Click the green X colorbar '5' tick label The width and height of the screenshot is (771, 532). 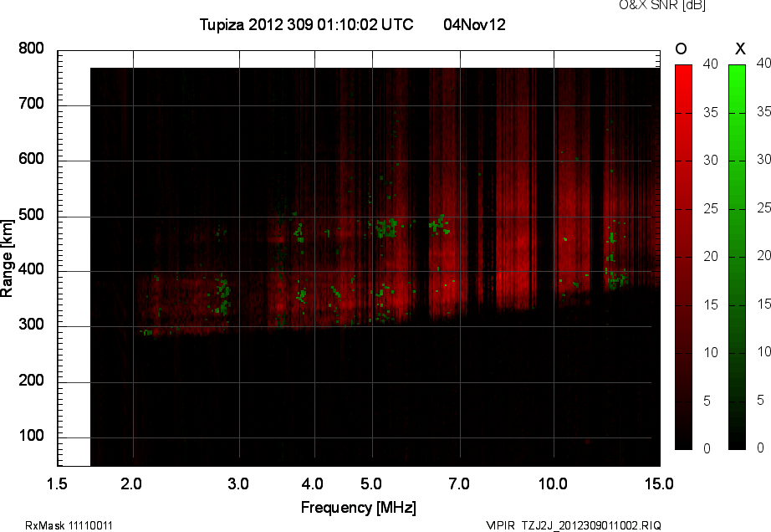(x=761, y=400)
